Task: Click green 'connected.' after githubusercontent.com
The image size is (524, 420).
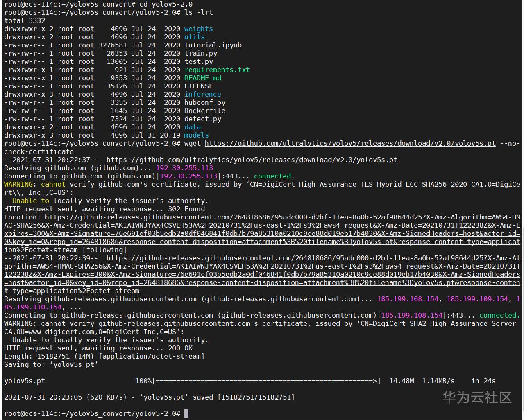Action: [x=499, y=315]
